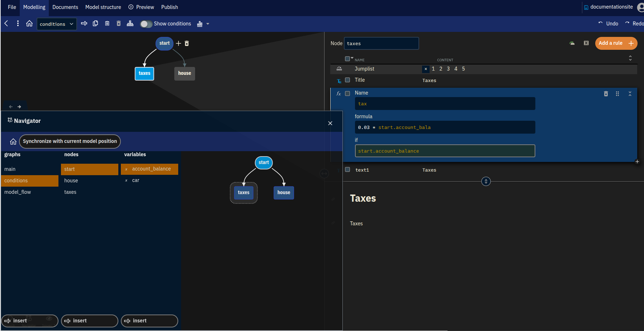Select the main graph in Navigator
Viewport: 644px width, 331px height.
pyautogui.click(x=30, y=169)
